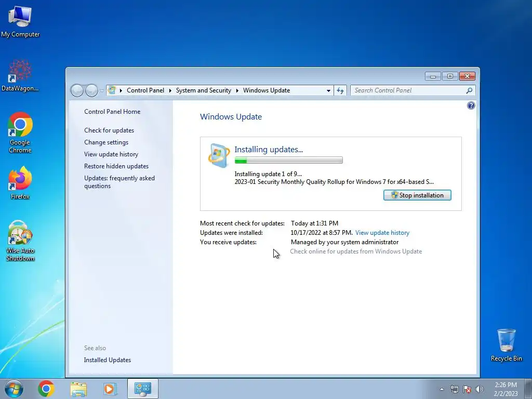Click the Today at 1:31 PM text

point(314,223)
